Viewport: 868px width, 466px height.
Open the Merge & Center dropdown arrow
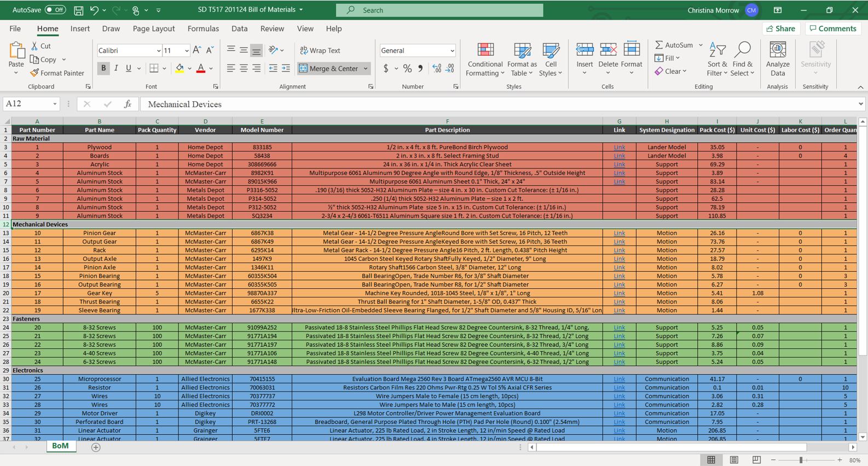click(x=366, y=69)
